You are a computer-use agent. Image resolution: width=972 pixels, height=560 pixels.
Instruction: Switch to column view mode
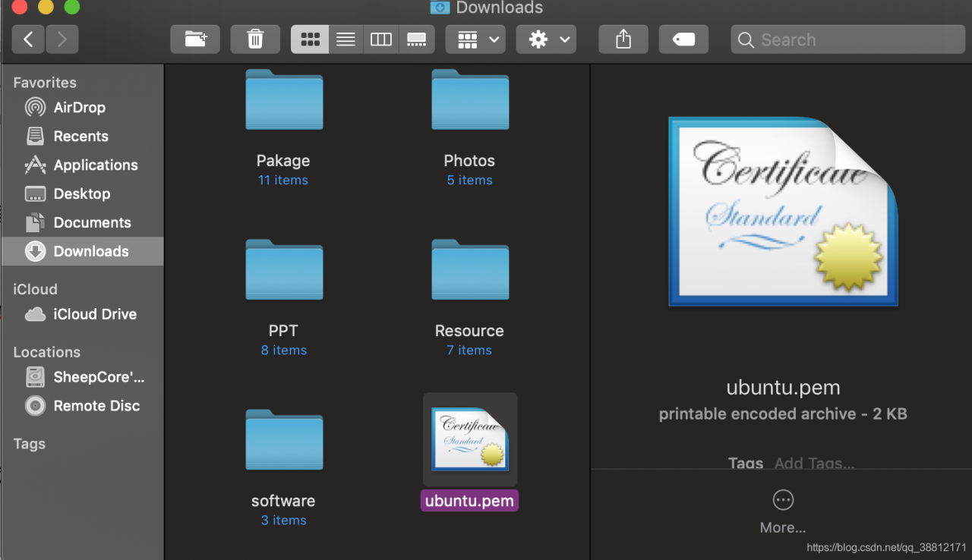tap(381, 39)
